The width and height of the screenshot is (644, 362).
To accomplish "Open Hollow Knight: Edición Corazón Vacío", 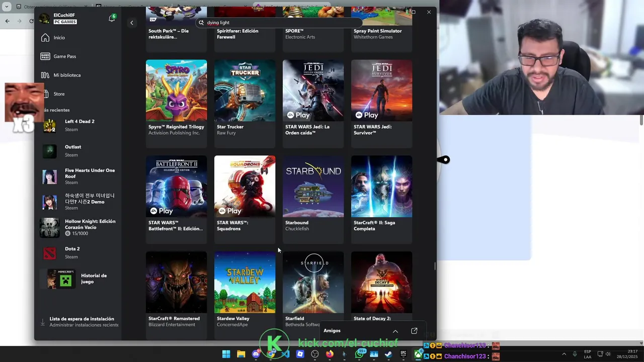I will coord(78,227).
